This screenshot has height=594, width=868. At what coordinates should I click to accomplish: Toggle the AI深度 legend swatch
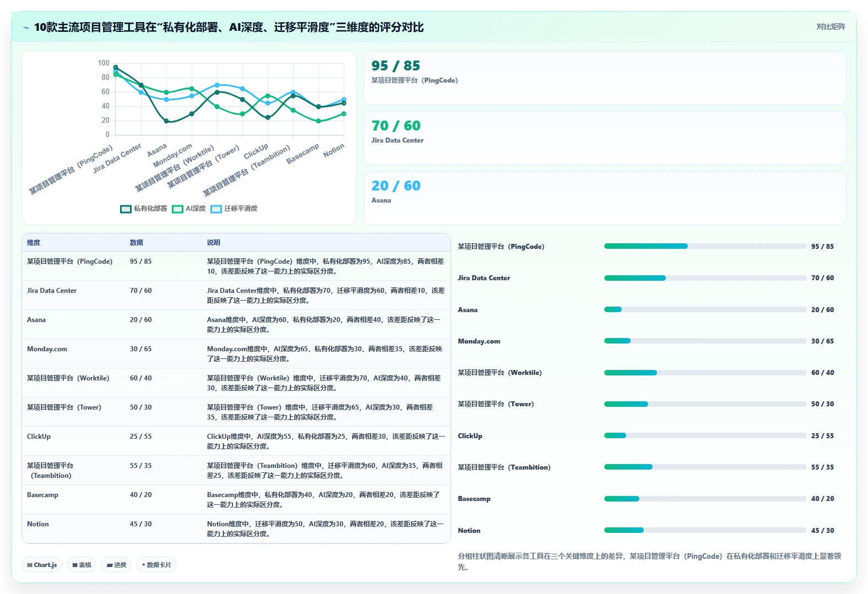coord(178,209)
